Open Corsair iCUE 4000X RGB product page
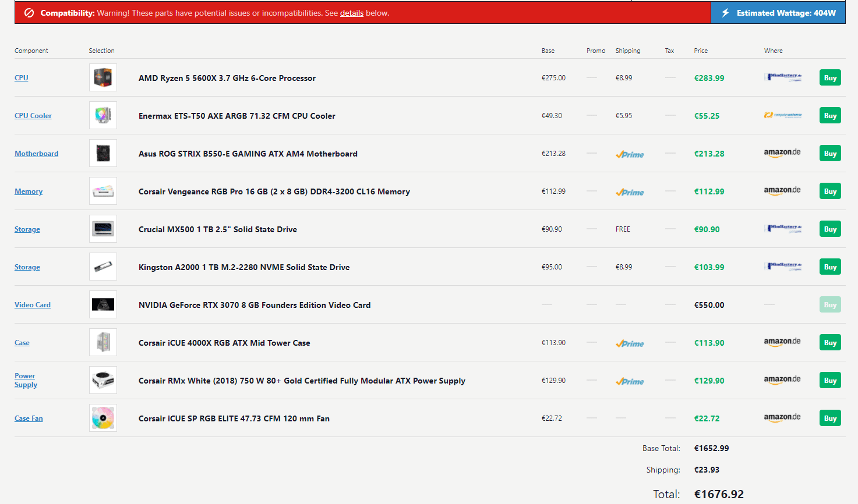Viewport: 858px width, 504px height. (x=224, y=343)
